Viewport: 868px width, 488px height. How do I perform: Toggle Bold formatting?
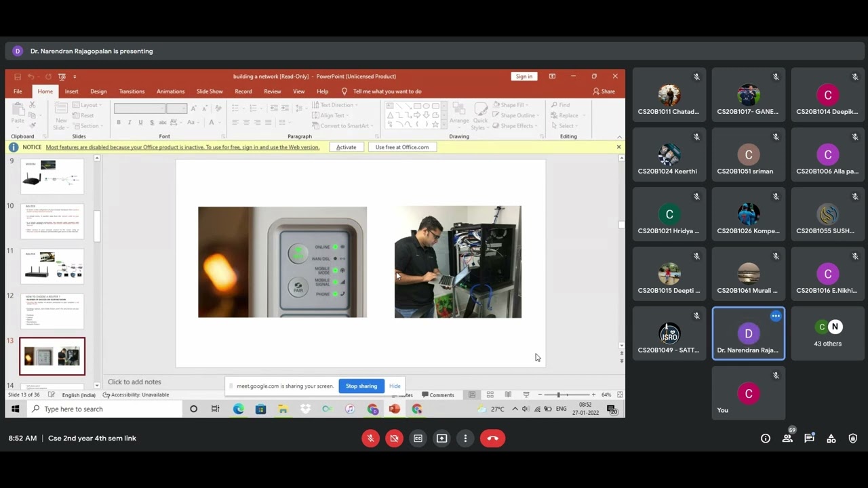[119, 123]
